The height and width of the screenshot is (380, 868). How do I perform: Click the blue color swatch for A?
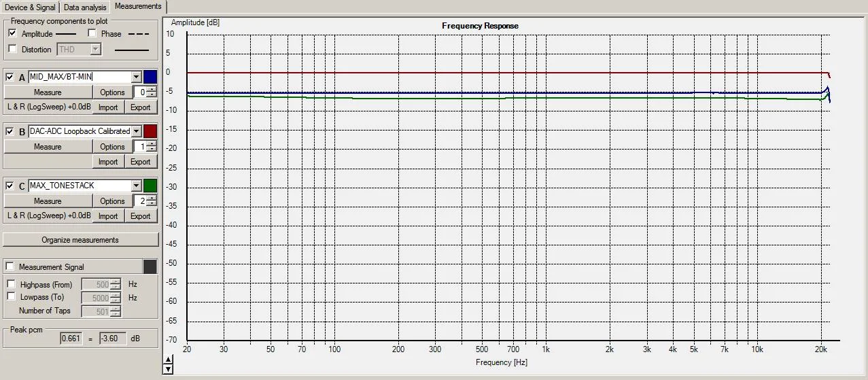point(150,77)
